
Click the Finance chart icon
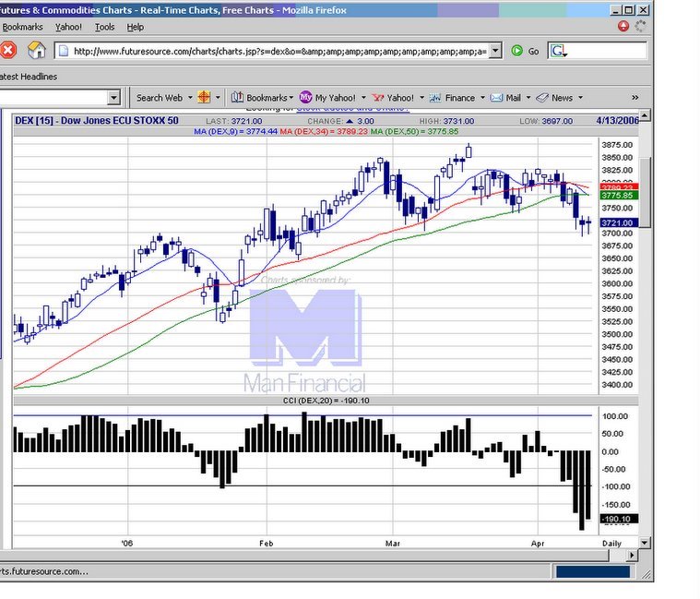click(435, 98)
